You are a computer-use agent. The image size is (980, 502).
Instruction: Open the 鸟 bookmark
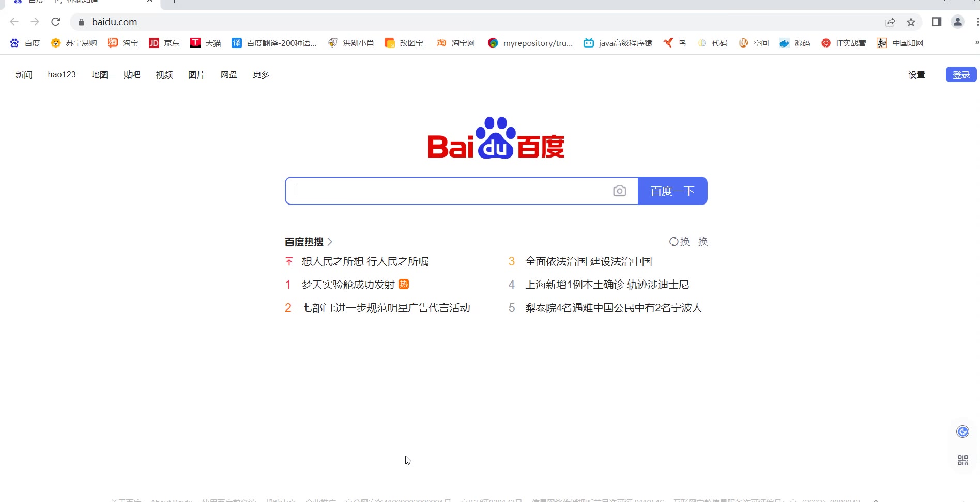coord(675,43)
